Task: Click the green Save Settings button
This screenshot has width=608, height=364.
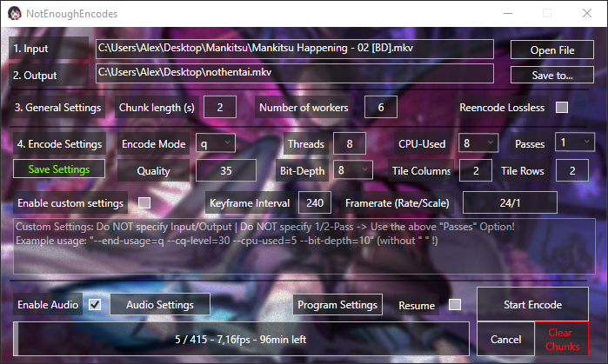Action: (x=59, y=169)
